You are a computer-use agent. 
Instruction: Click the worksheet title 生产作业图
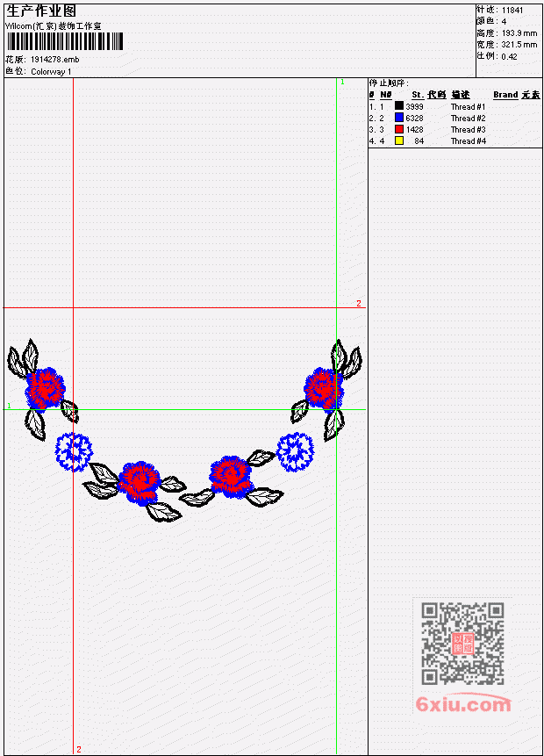(41, 11)
